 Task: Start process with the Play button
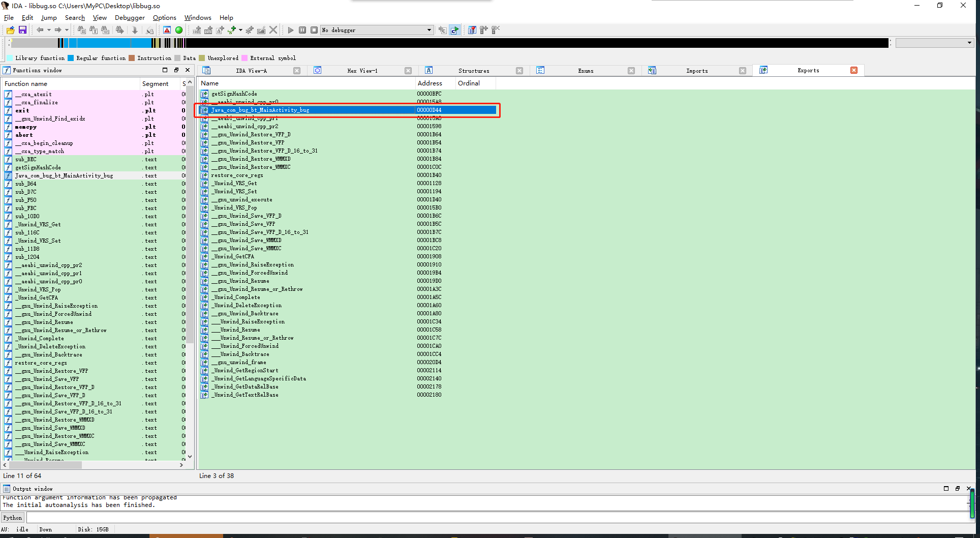click(x=291, y=30)
